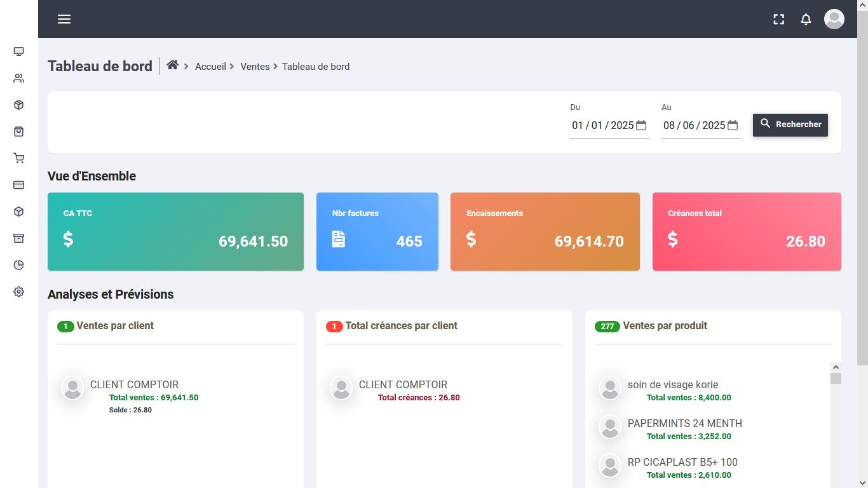The image size is (868, 488).
Task: Open the shopping bag sidebar icon
Action: click(18, 132)
